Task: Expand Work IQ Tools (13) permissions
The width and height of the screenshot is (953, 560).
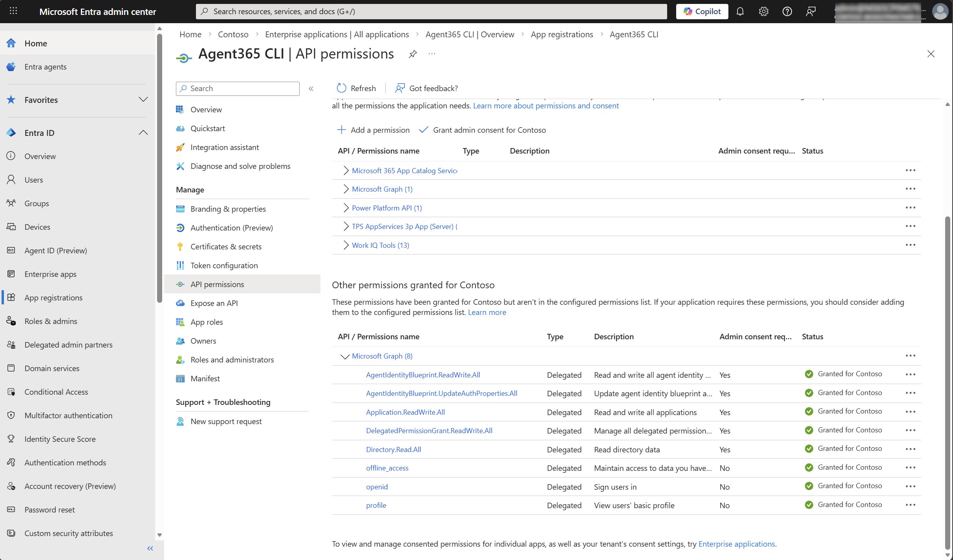Action: click(x=346, y=245)
